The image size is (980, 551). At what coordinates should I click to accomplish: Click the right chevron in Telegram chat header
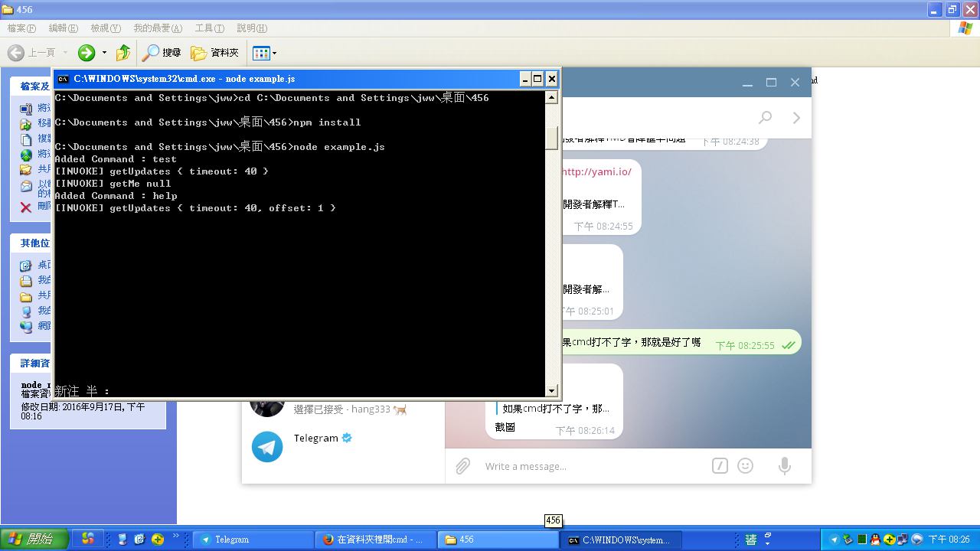pos(796,117)
